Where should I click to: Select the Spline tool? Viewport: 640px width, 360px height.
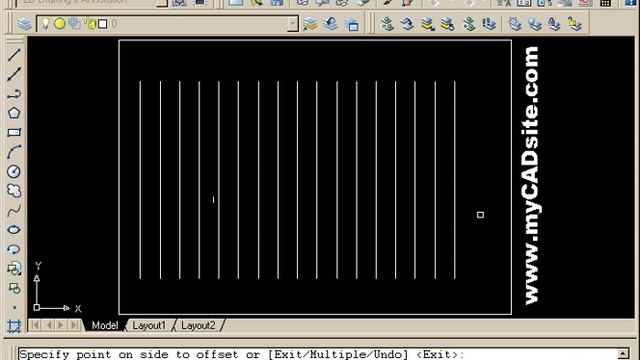click(x=14, y=210)
